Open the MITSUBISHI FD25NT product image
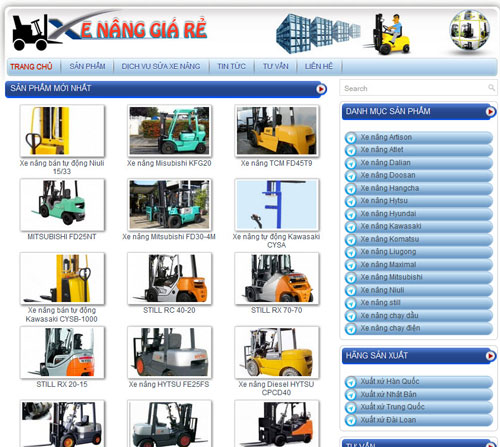The width and height of the screenshot is (500, 447). (62, 204)
